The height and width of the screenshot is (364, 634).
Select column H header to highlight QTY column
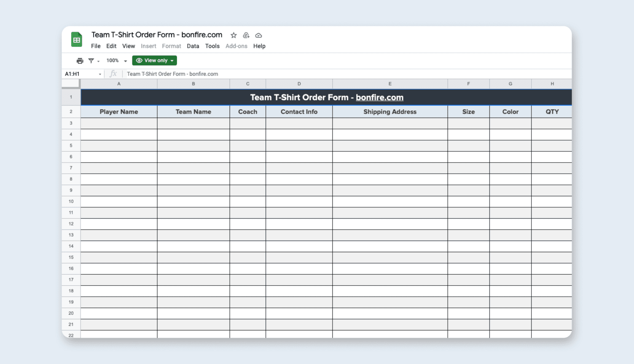(552, 83)
